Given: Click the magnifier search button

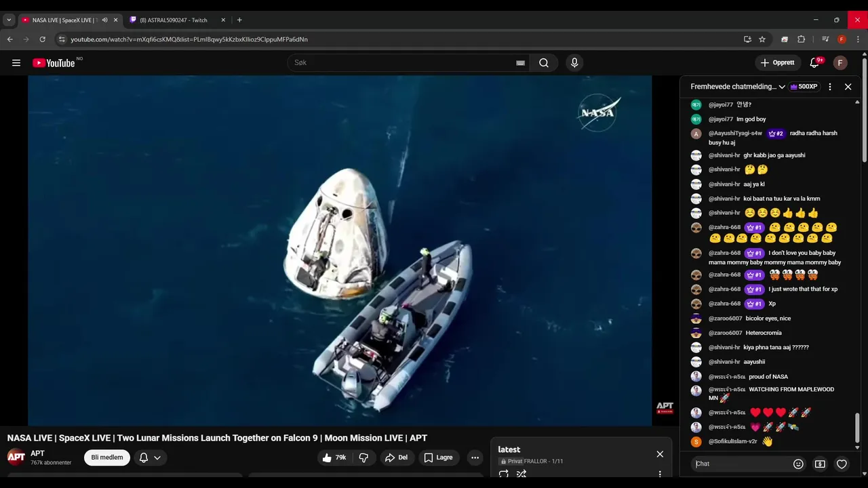Looking at the screenshot, I should [x=544, y=63].
